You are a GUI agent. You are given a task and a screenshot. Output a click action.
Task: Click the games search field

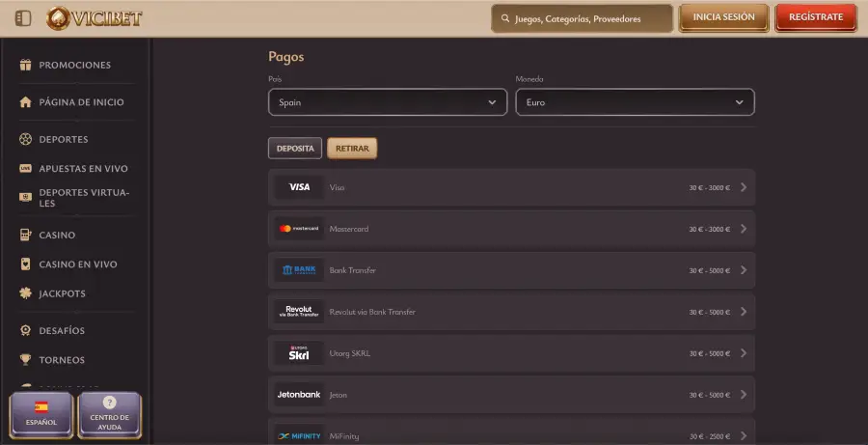click(x=582, y=18)
